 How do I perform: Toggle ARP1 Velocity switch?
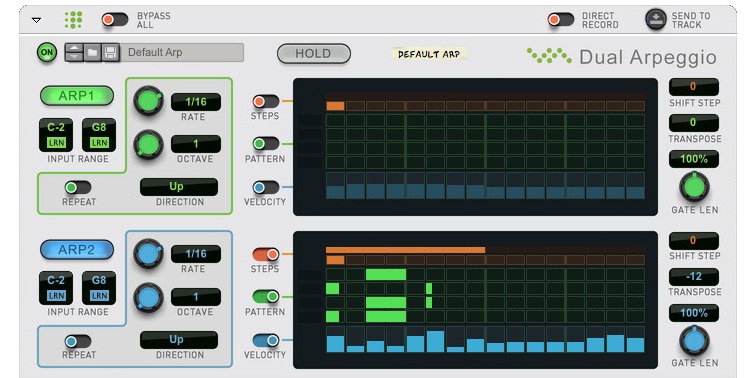(266, 187)
